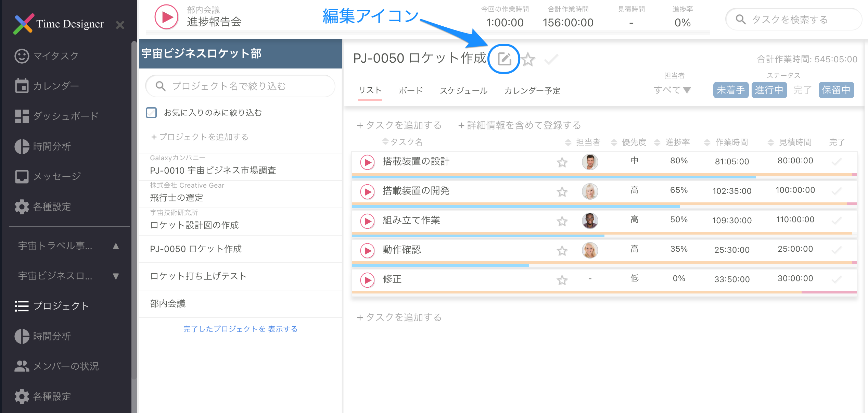Image resolution: width=868 pixels, height=413 pixels.
Task: Expand the 宇宙ビジネスロ group
Action: tap(116, 276)
